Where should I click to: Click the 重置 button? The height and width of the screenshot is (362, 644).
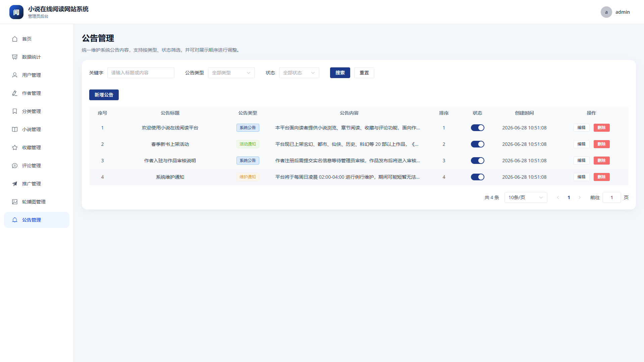(x=364, y=73)
